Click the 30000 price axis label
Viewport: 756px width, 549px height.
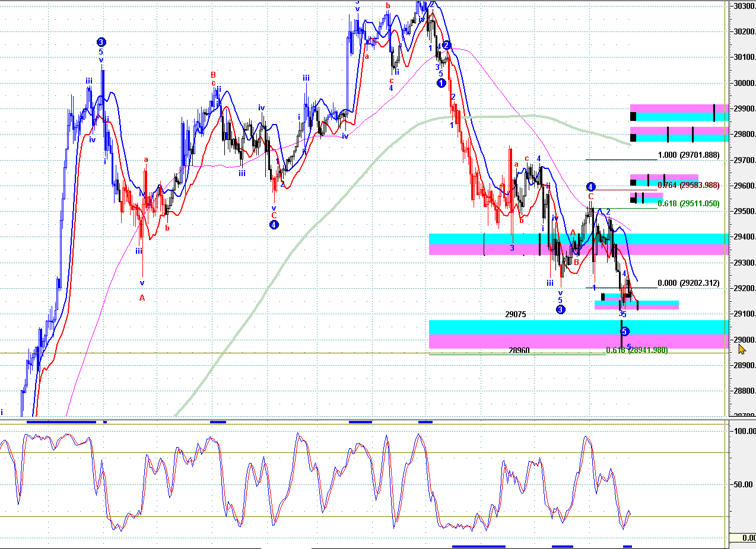click(744, 84)
